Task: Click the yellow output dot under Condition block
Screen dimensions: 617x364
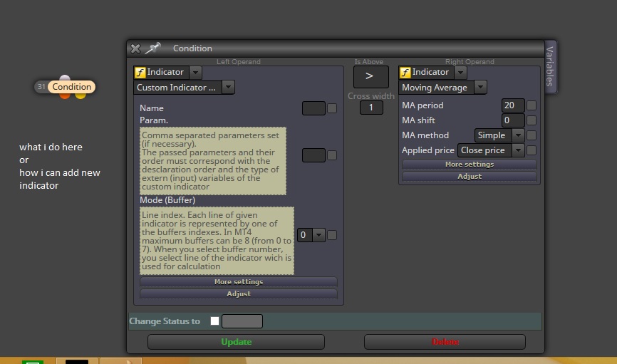Action: [81, 95]
